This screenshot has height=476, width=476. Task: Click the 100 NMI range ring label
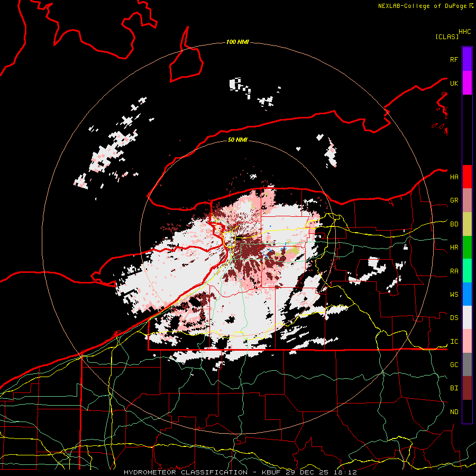[x=237, y=42]
